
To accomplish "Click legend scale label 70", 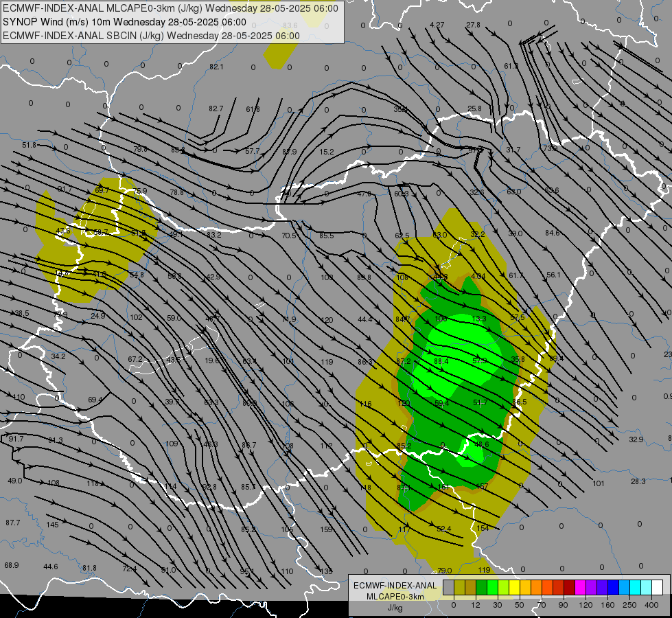I will click(542, 605).
